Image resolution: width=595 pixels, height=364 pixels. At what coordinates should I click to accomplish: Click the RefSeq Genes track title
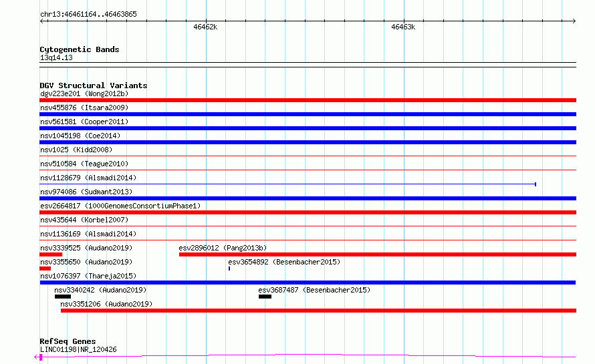(x=68, y=341)
